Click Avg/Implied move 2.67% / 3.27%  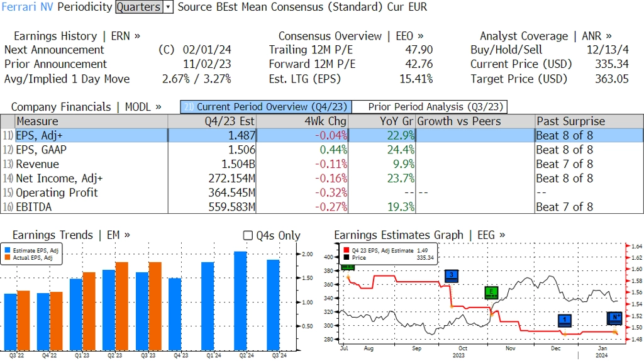pyautogui.click(x=197, y=79)
